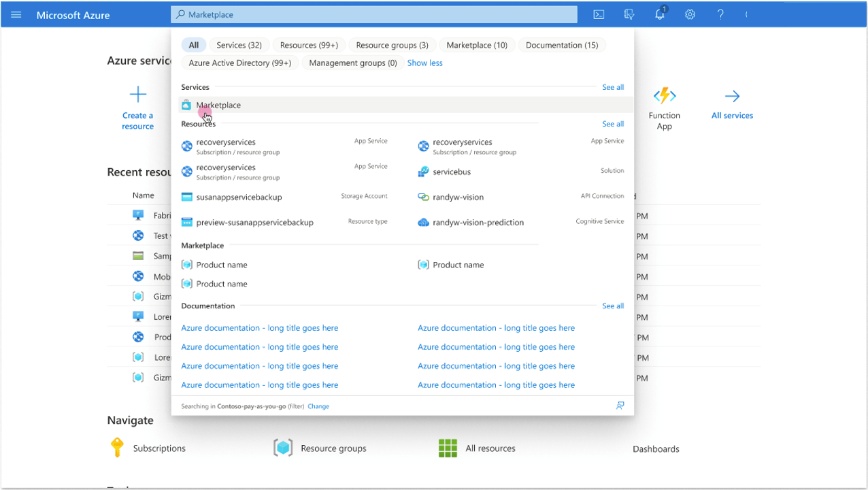Expand Documentation results via See all
This screenshot has width=868, height=490.
click(x=612, y=306)
